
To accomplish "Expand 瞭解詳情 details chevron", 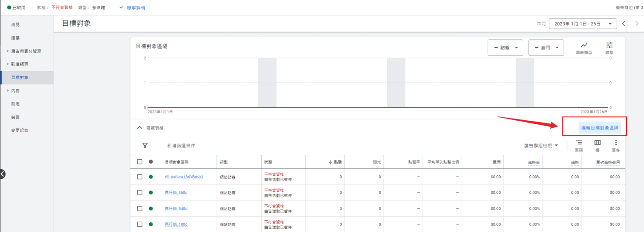I will [121, 8].
